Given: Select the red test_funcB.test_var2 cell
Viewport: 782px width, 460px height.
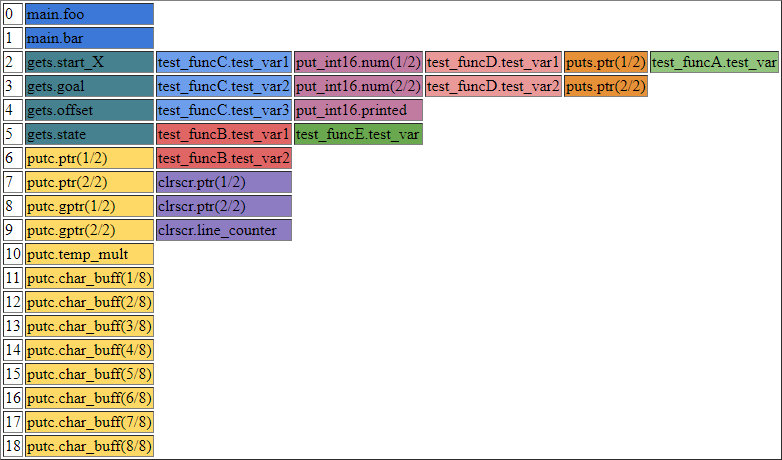Looking at the screenshot, I should tap(224, 158).
